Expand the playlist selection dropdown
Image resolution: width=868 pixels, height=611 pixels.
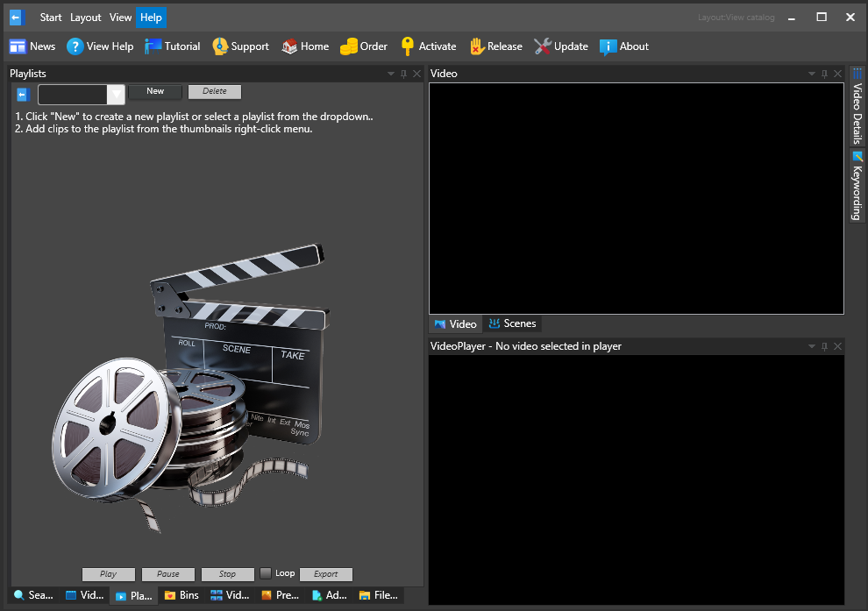(116, 95)
